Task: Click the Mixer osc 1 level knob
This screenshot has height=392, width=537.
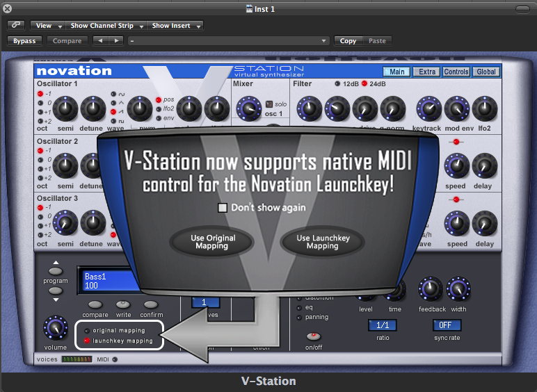Action: point(248,109)
